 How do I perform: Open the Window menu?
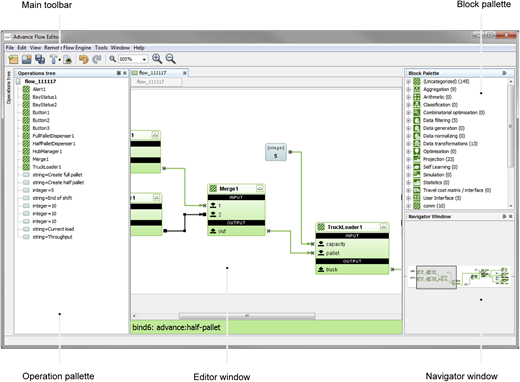[x=120, y=48]
